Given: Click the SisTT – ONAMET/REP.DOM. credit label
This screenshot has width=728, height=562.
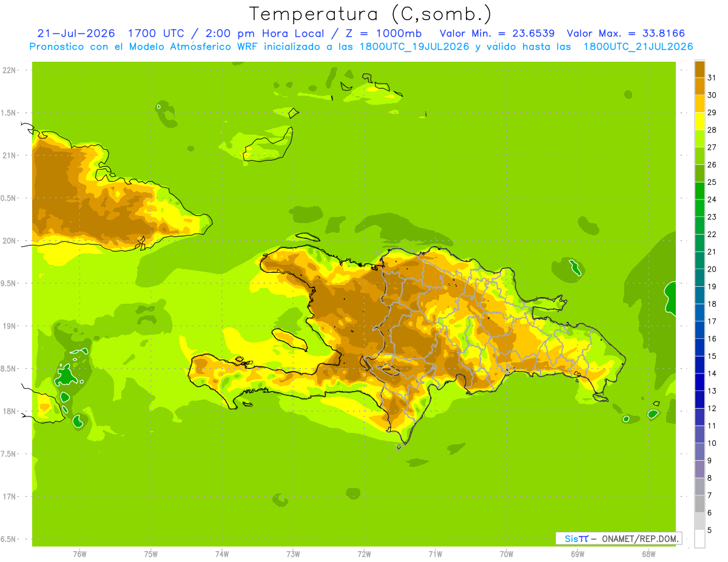Looking at the screenshot, I should pyautogui.click(x=619, y=538).
